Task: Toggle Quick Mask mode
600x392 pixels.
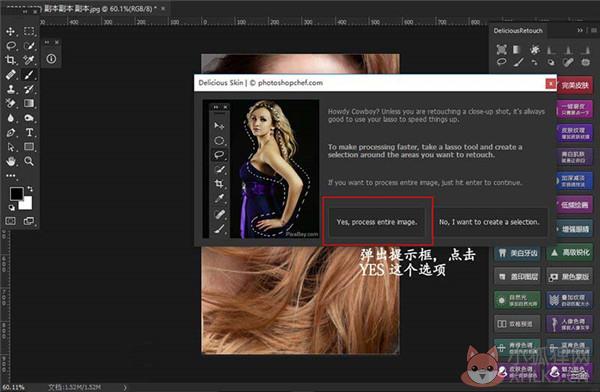Action: coord(10,221)
